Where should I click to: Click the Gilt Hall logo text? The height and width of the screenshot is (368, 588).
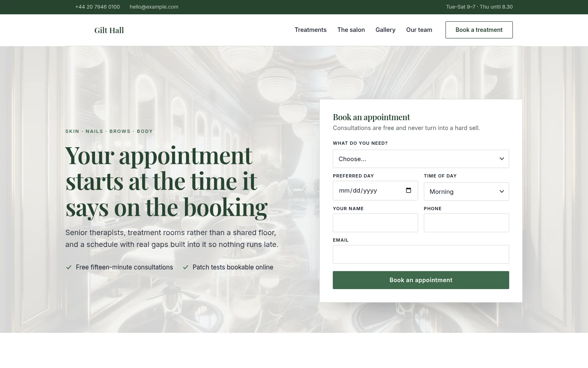(x=109, y=30)
